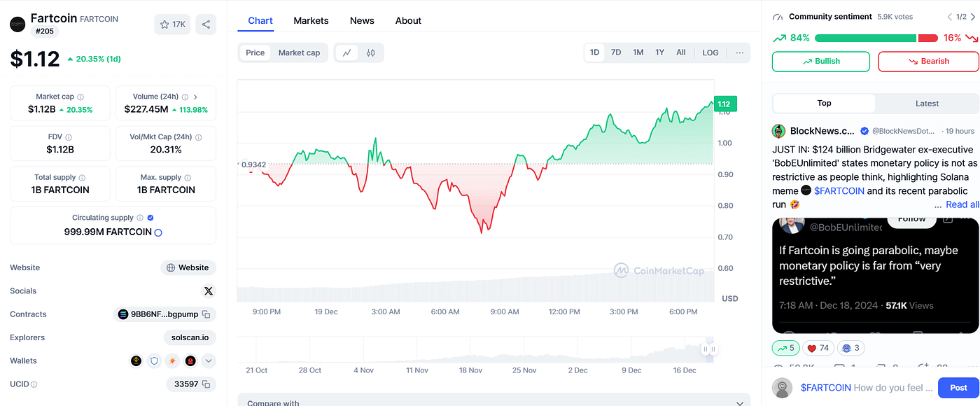The image size is (980, 406).
Task: Click the Post button
Action: 958,388
